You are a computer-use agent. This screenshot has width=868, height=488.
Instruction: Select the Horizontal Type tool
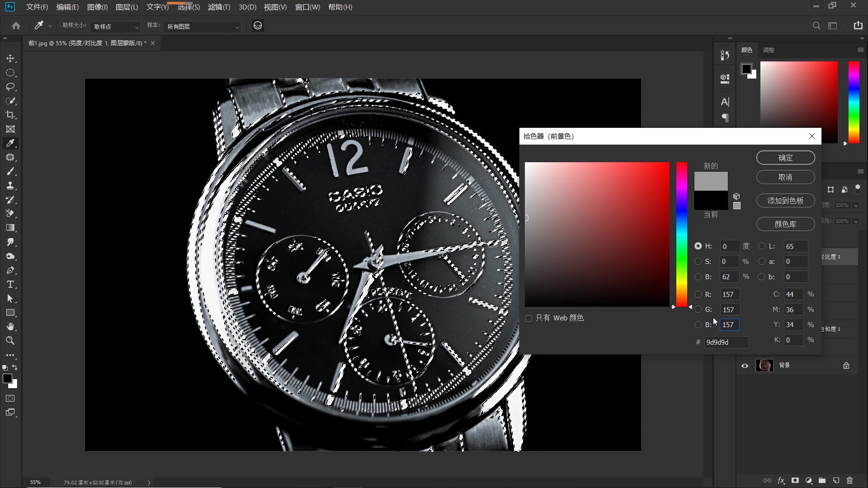[x=10, y=285]
